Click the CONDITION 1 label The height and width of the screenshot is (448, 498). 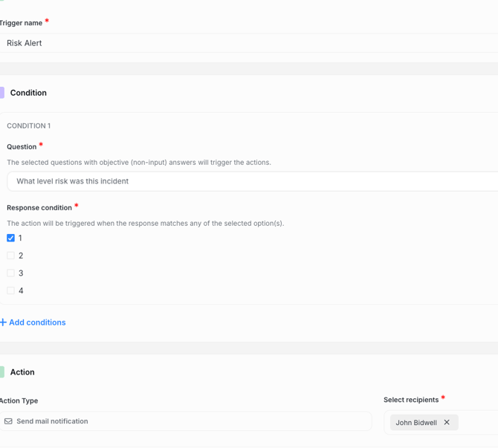click(x=28, y=126)
